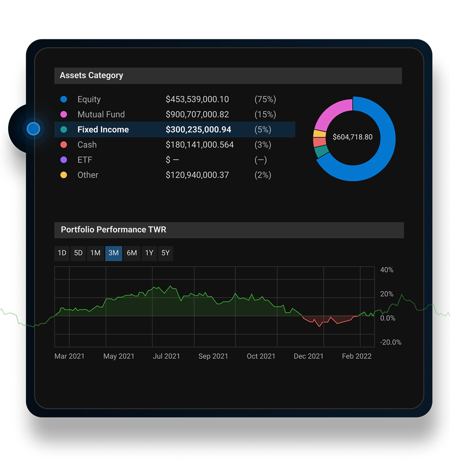Click the red Cash legend dot
450x476 pixels.
coord(64,145)
